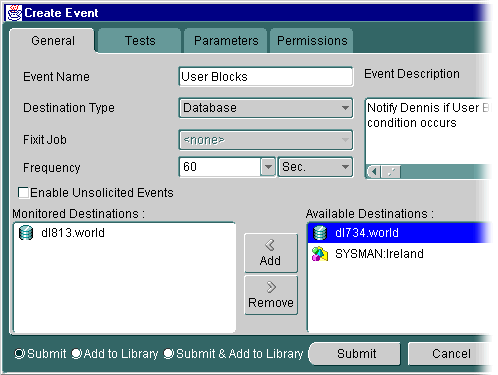Click left arrow of Event Description scrollbar
Image resolution: width=498 pixels, height=375 pixels.
pos(374,172)
